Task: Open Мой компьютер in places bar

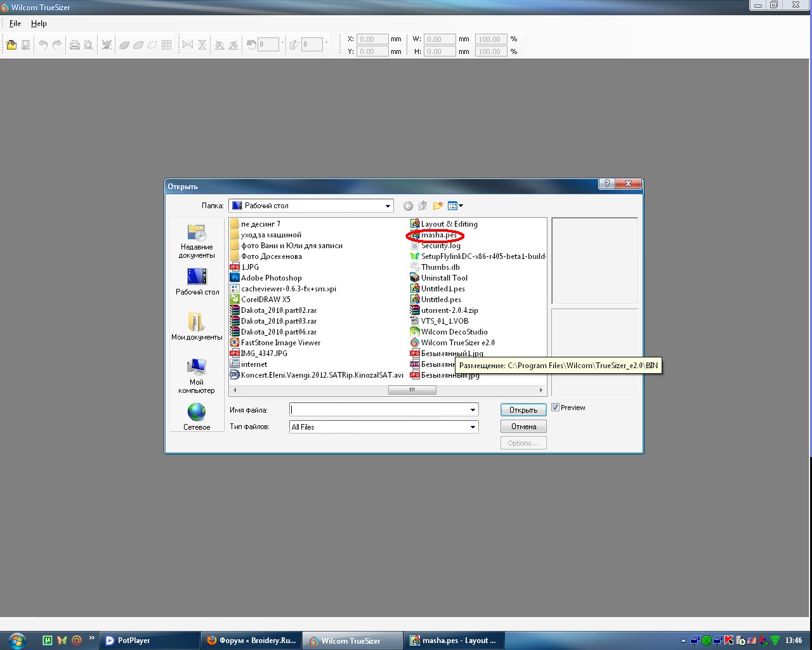Action: 197,376
